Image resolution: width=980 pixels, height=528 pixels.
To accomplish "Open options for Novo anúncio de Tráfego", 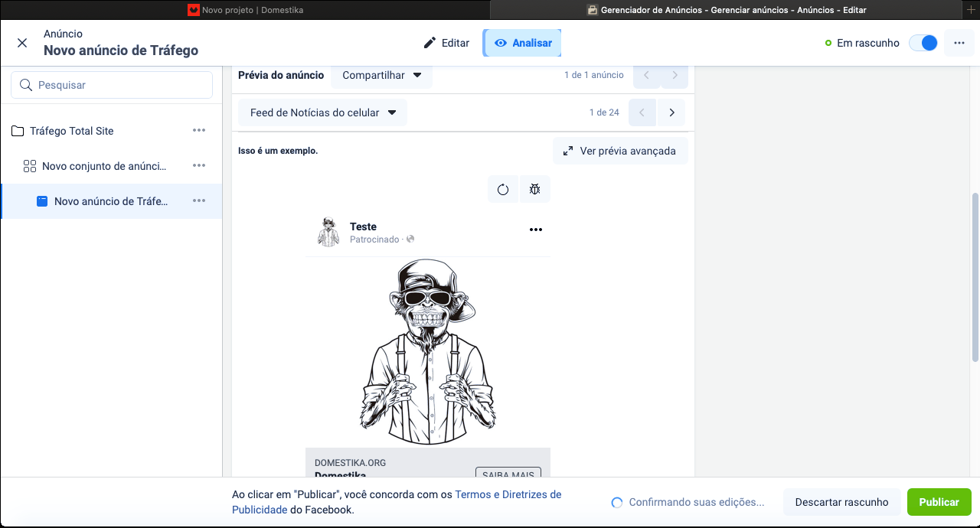I will [199, 201].
